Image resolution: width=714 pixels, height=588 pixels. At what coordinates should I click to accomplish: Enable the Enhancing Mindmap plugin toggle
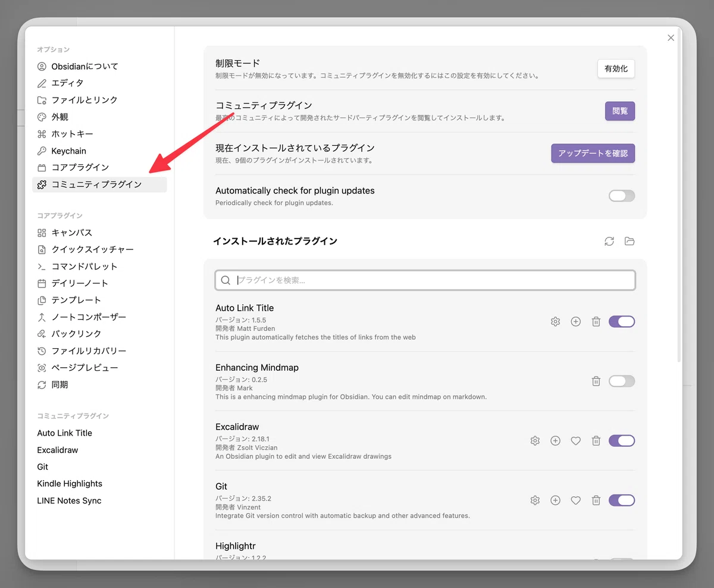coord(622,381)
